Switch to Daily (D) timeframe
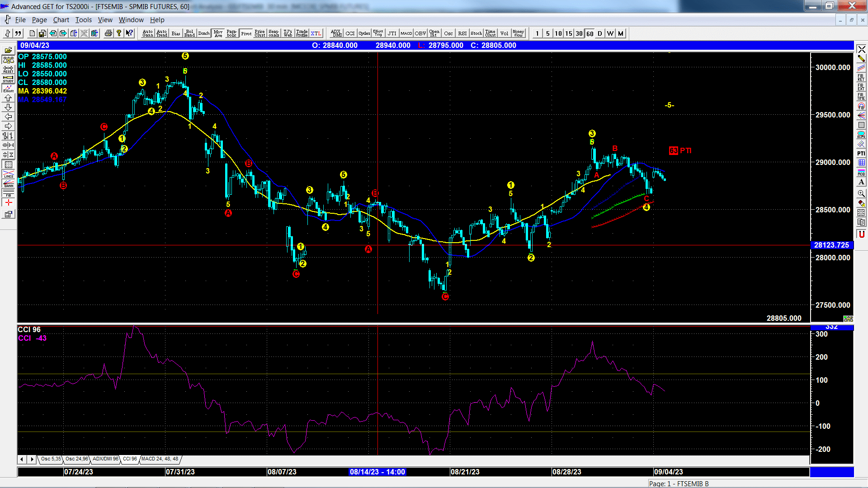868x488 pixels. 600,33
